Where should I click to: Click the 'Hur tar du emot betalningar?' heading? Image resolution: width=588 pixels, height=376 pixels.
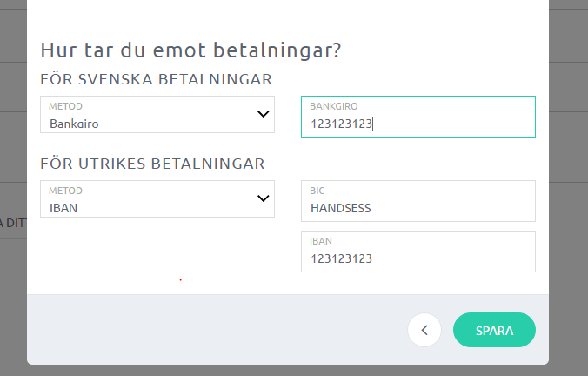(x=190, y=50)
